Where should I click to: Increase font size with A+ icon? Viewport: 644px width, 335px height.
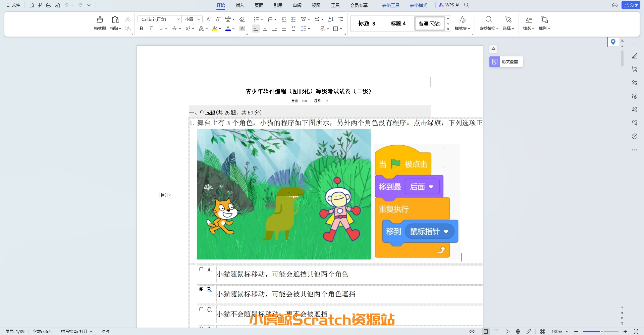point(209,19)
